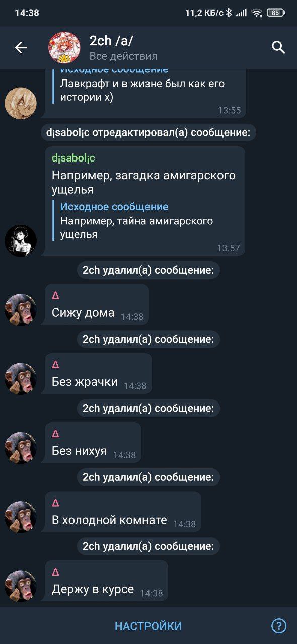Tap the d¡sabol¡c black-and-white avatar
Viewport: 297px width, 644px height.
tap(21, 240)
